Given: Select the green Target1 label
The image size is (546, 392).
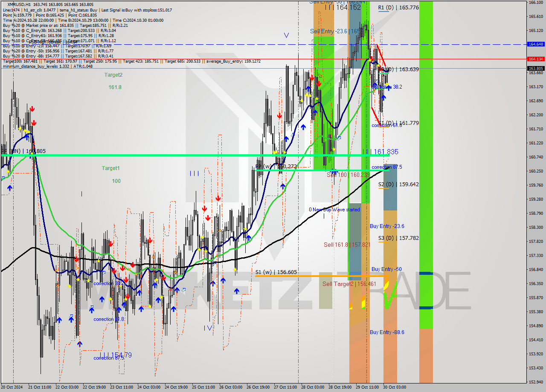Looking at the screenshot, I should coord(110,168).
